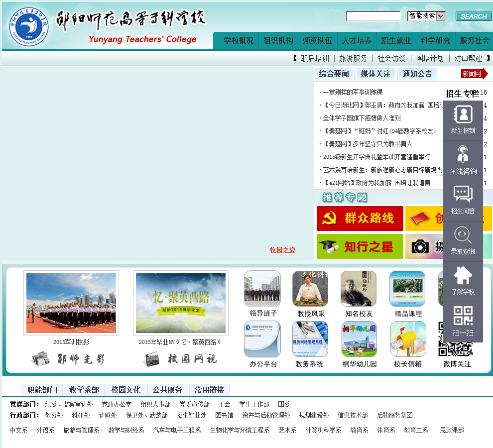
Task: Select the 职能部门 tab
Action: 42,390
